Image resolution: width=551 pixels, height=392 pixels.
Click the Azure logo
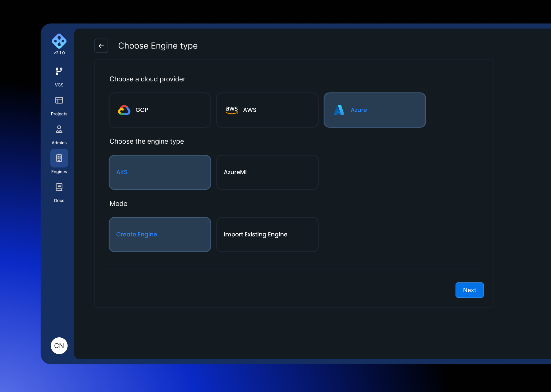339,110
